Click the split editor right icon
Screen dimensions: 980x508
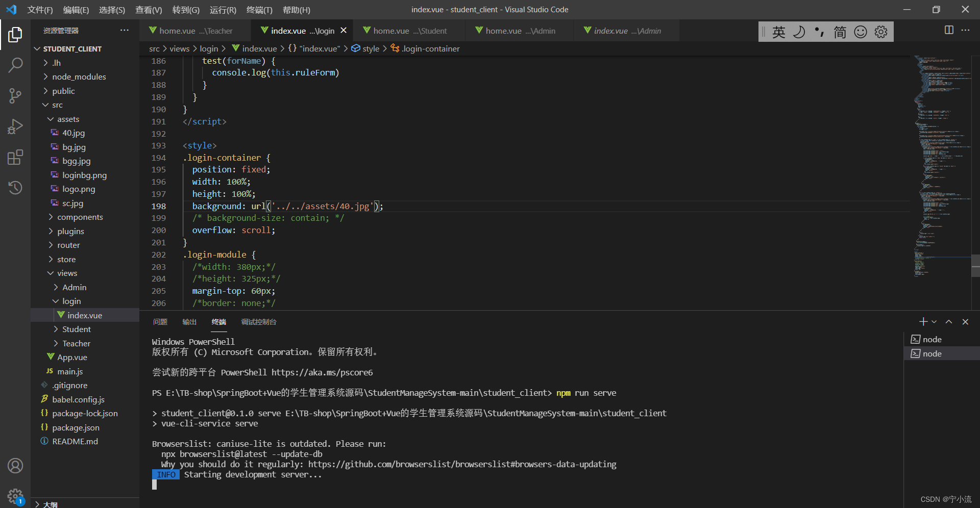click(949, 30)
